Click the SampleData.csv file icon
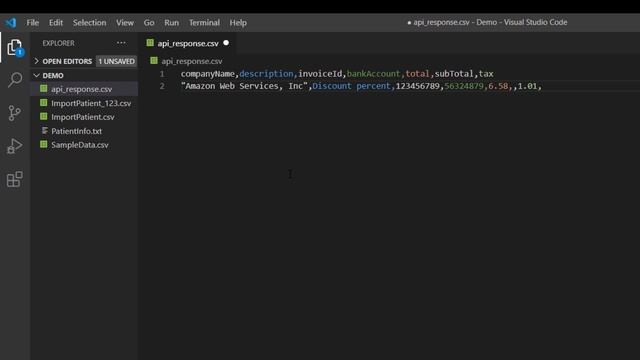This screenshot has width=640, height=360. (x=44, y=144)
